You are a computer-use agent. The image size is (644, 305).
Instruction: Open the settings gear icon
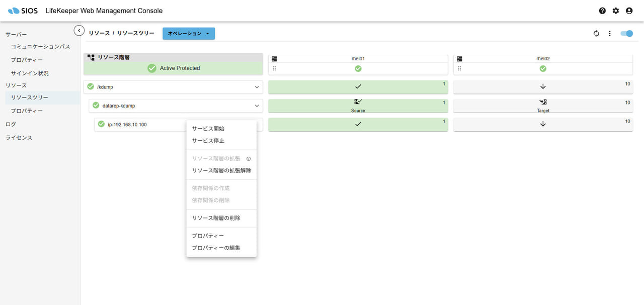point(616,11)
